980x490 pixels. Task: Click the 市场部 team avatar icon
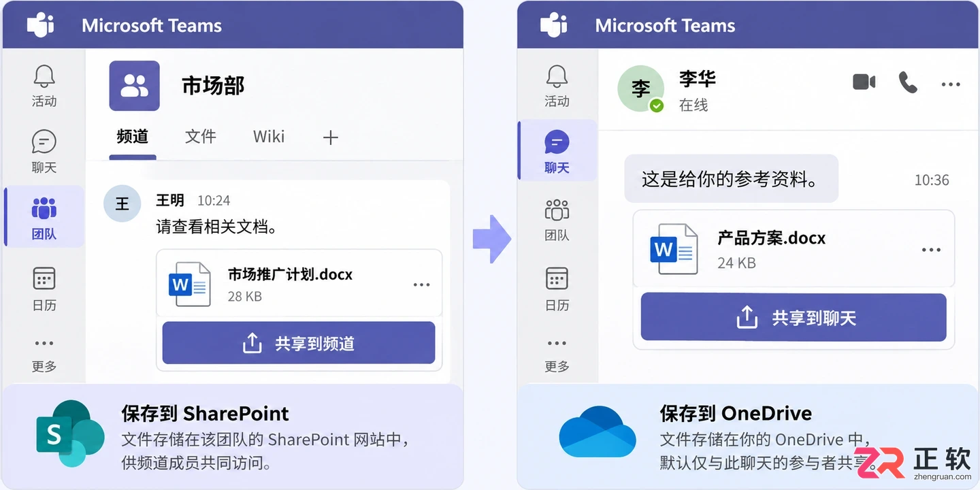tap(134, 86)
